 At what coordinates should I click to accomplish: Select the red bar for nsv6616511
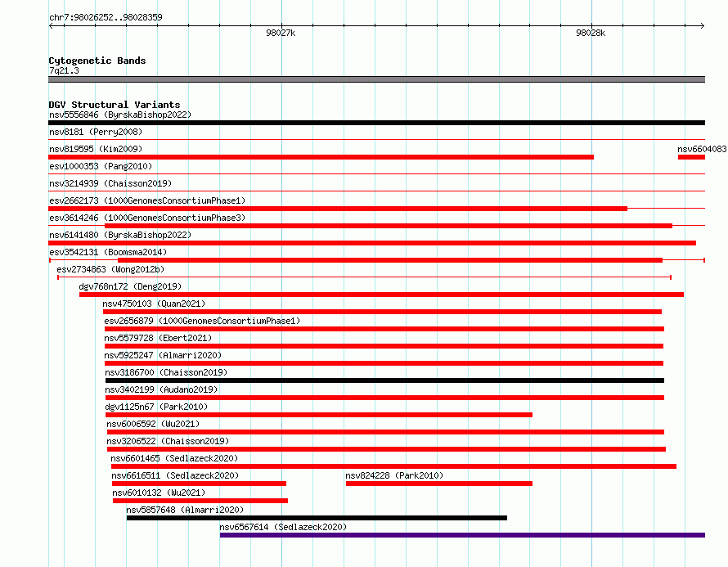[199, 484]
